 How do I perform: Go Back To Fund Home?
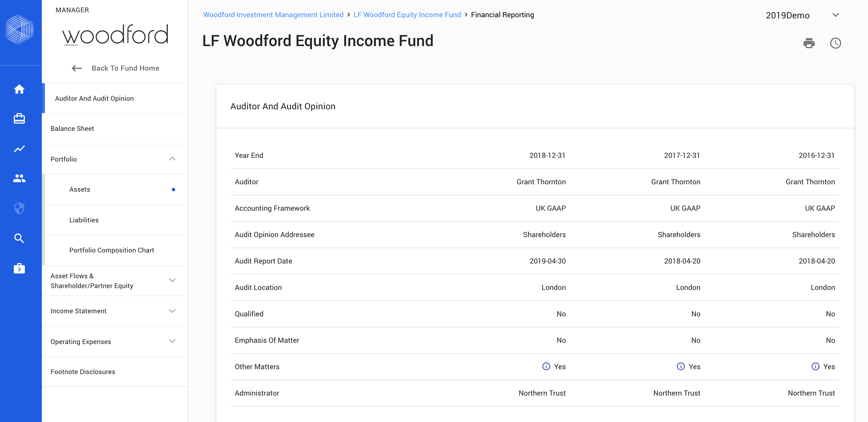click(x=125, y=68)
